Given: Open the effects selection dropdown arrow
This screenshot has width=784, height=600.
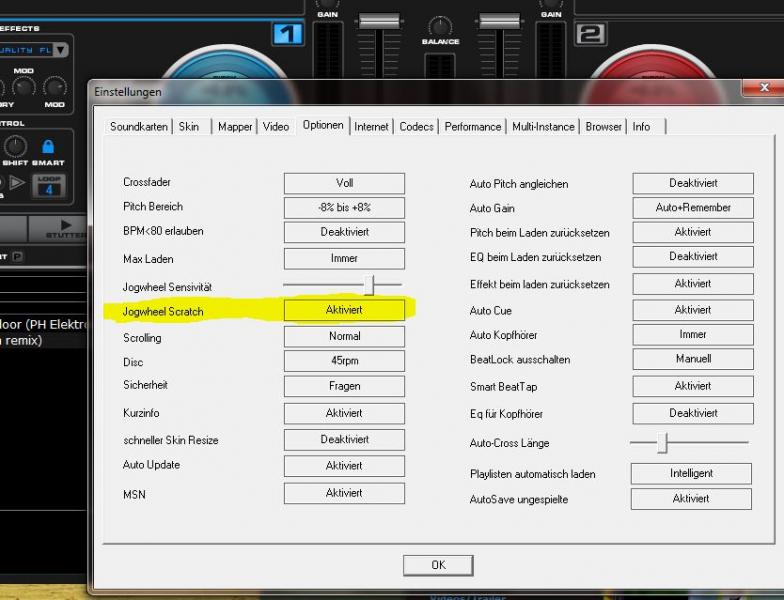Looking at the screenshot, I should coord(61,49).
